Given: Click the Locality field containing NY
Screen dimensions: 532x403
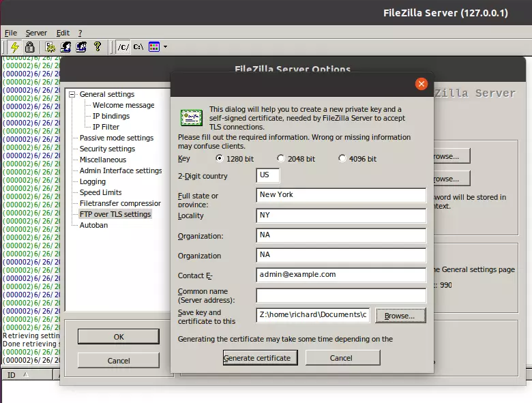Looking at the screenshot, I should [x=341, y=215].
